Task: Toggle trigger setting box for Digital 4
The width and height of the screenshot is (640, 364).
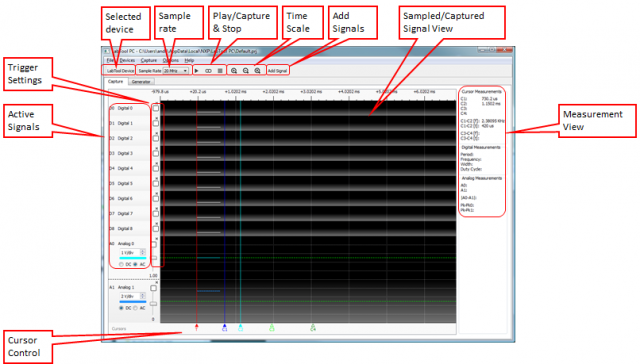Action: [x=156, y=168]
